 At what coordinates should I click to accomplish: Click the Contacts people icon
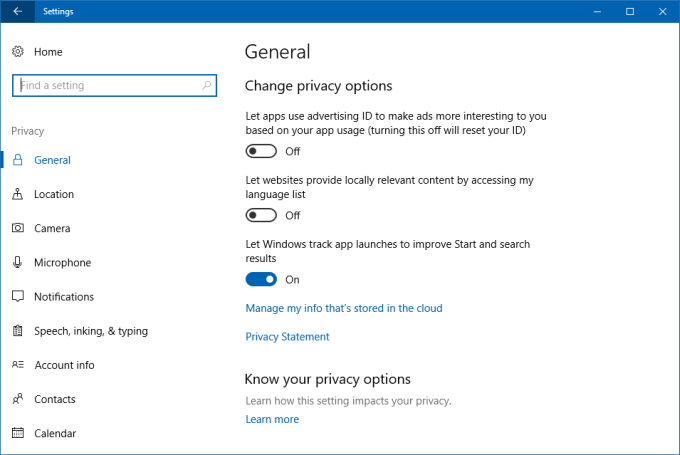[x=18, y=399]
